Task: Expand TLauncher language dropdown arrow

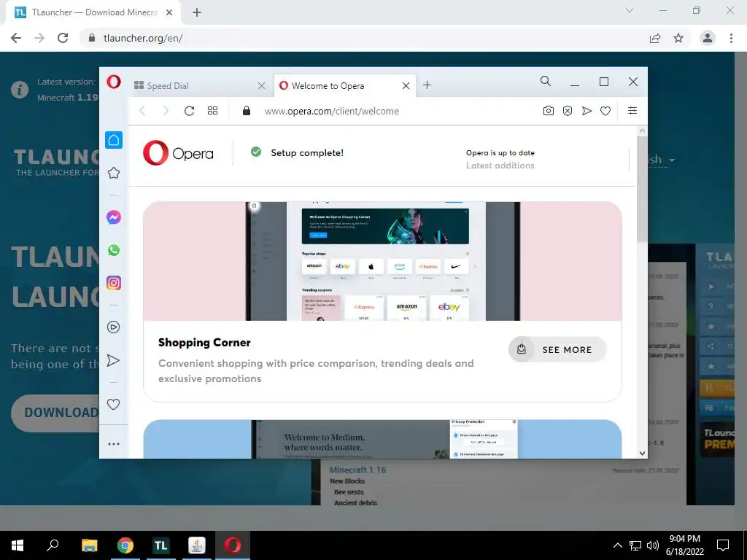Action: 672,160
